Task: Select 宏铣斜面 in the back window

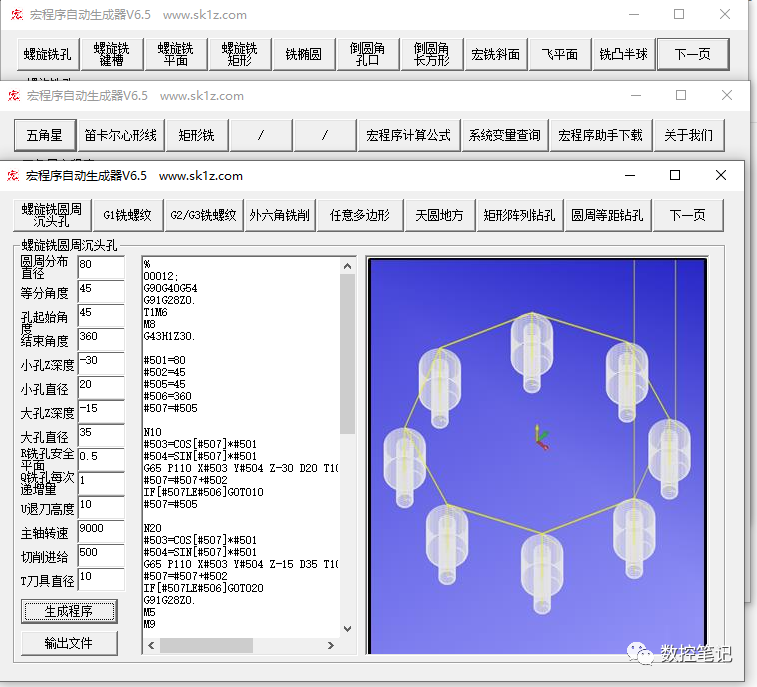Action: tap(496, 55)
